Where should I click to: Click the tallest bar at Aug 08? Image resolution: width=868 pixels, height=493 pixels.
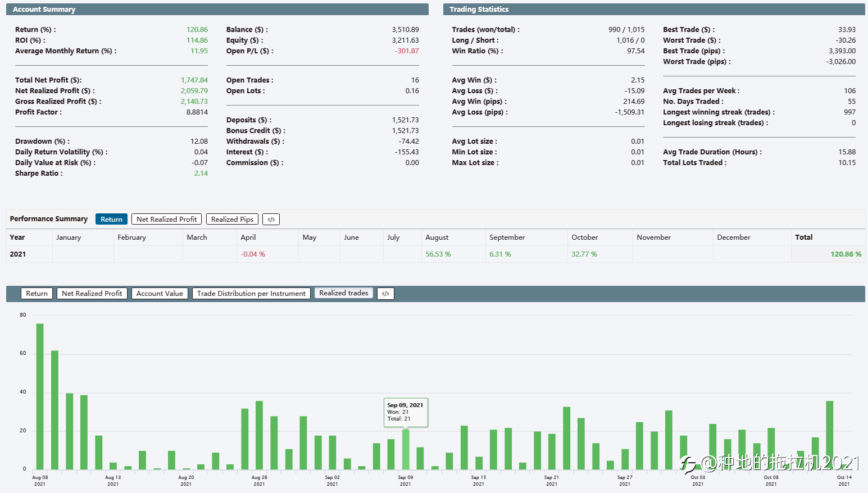coord(40,396)
